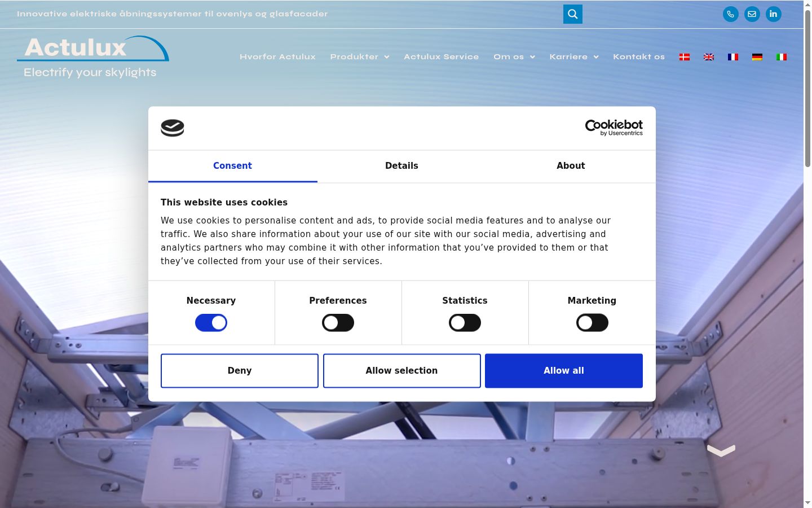The height and width of the screenshot is (508, 812).
Task: Click the page vertical scrollbar thumb
Action: coord(807,89)
